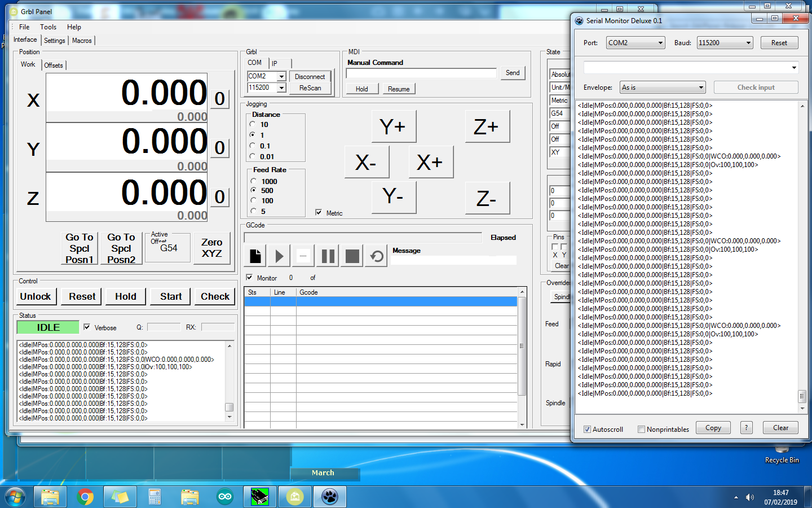Screen dimensions: 812x508
Task: Click in the Manual Command input field
Action: (421, 73)
